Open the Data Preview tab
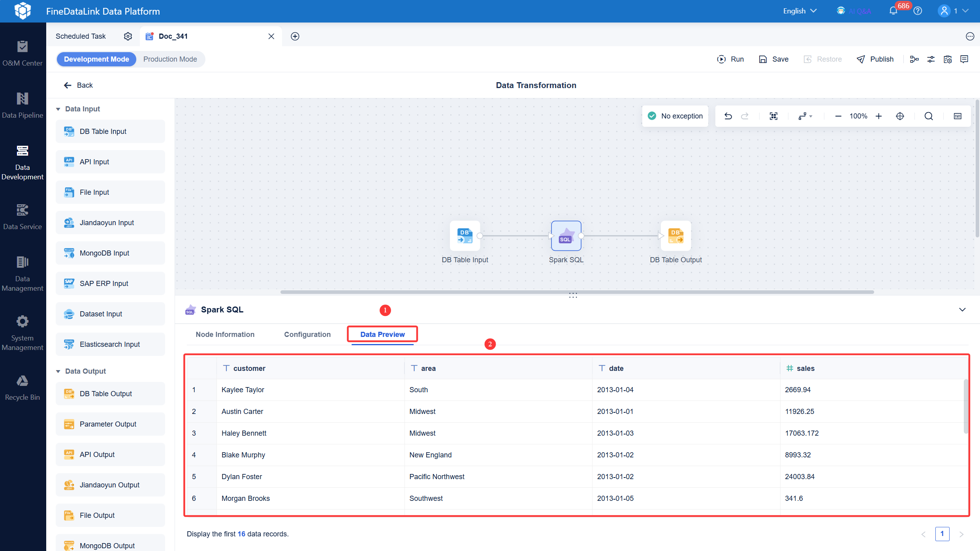 click(x=382, y=335)
